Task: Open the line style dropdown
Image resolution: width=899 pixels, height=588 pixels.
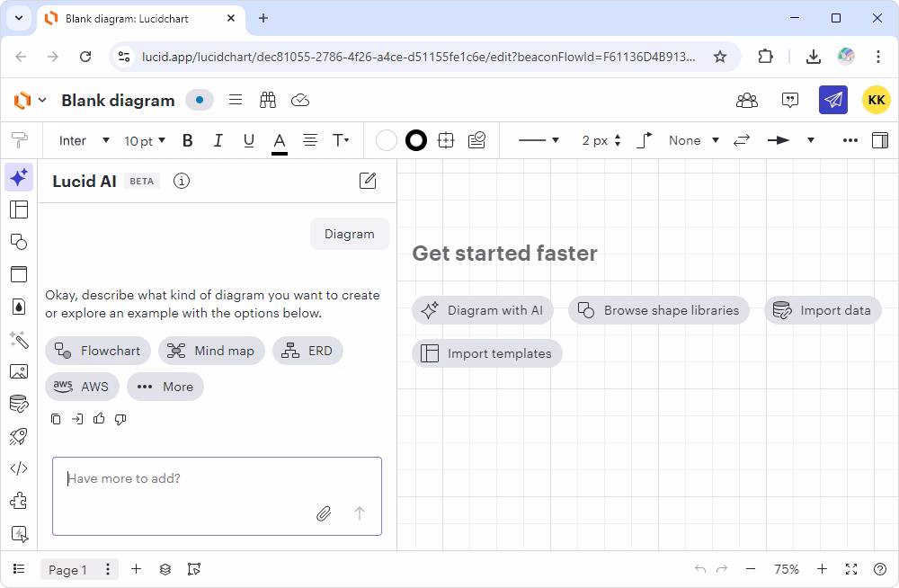Action: pos(538,140)
